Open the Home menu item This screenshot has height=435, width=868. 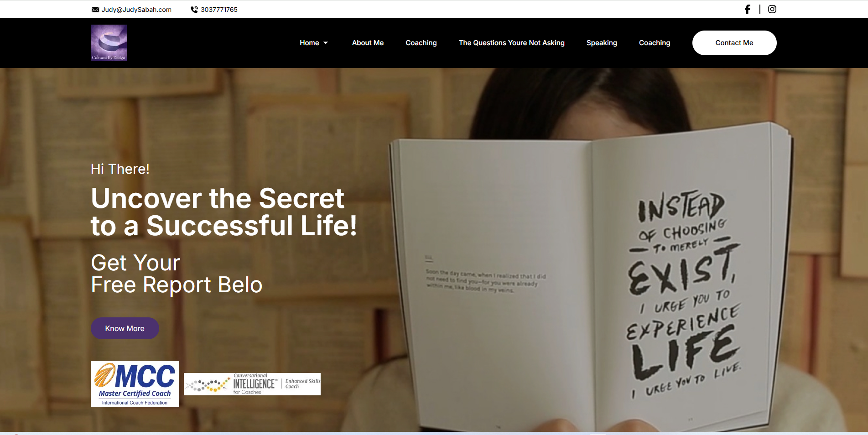coord(309,43)
